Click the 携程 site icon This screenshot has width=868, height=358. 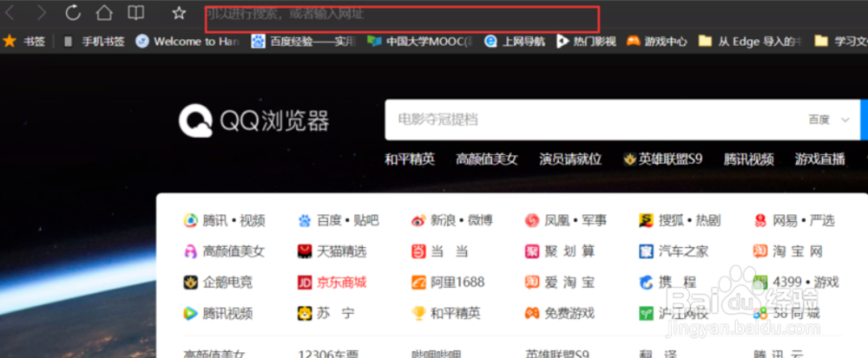point(646,283)
